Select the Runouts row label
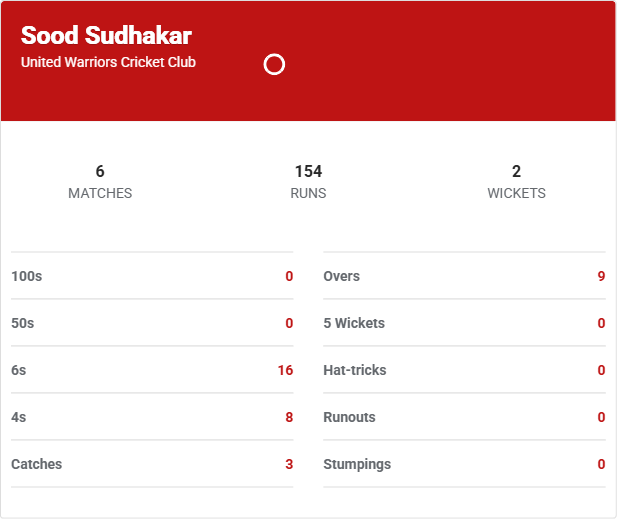 pyautogui.click(x=349, y=417)
